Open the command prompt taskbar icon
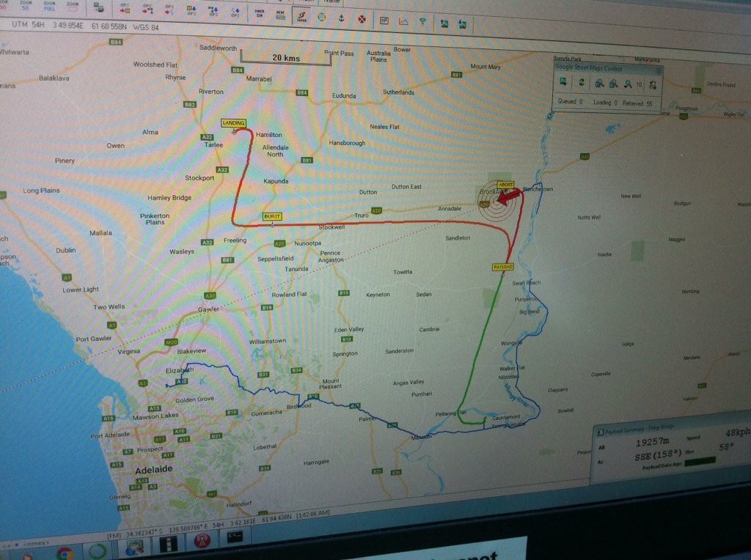 coord(235,537)
